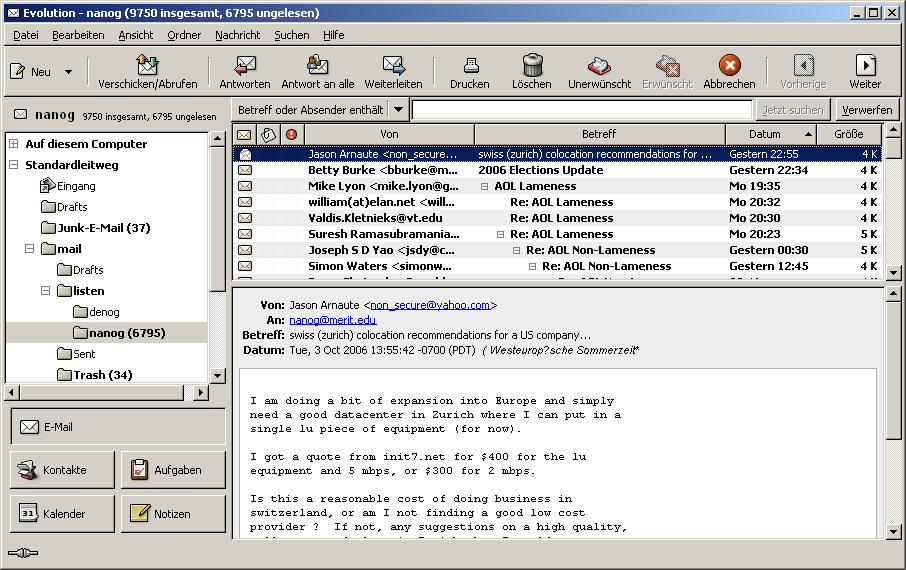
Task: Sort by attachment column header icon
Action: point(268,134)
